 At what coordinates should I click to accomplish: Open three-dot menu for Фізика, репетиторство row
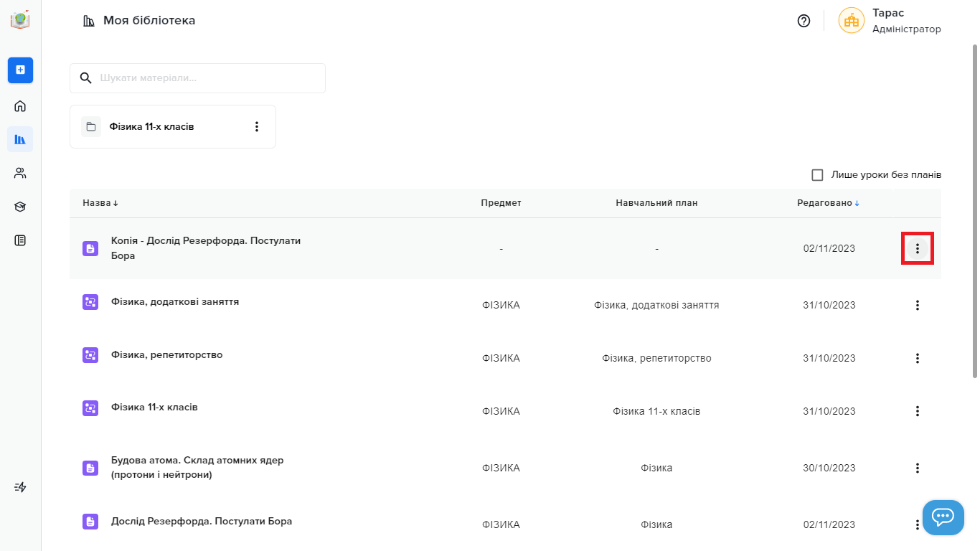pyautogui.click(x=917, y=358)
